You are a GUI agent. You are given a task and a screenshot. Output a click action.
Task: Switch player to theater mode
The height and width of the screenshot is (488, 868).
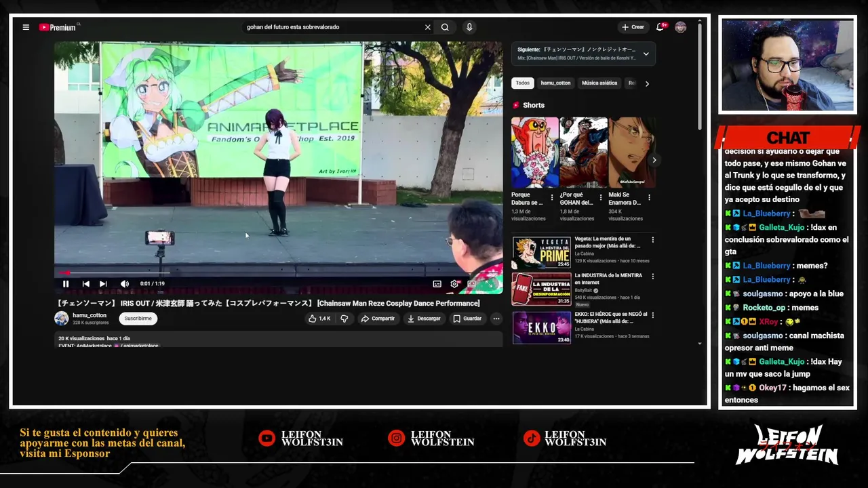coord(471,284)
